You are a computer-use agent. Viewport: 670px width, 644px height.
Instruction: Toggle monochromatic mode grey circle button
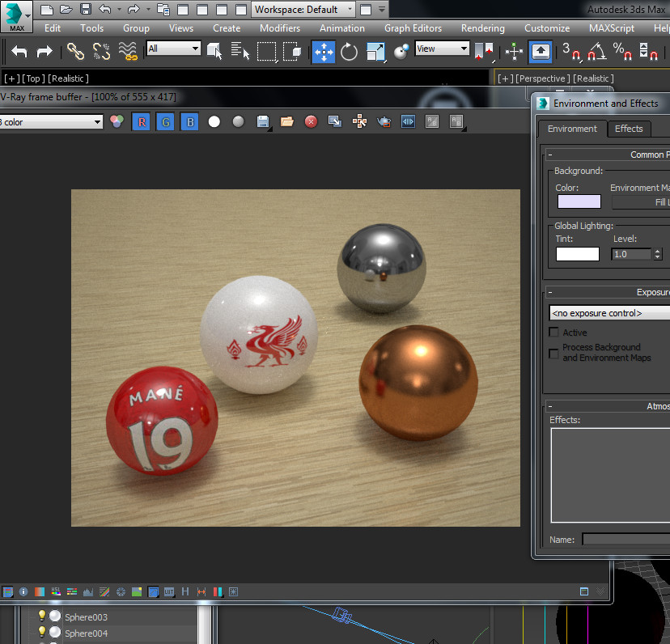[x=239, y=122]
